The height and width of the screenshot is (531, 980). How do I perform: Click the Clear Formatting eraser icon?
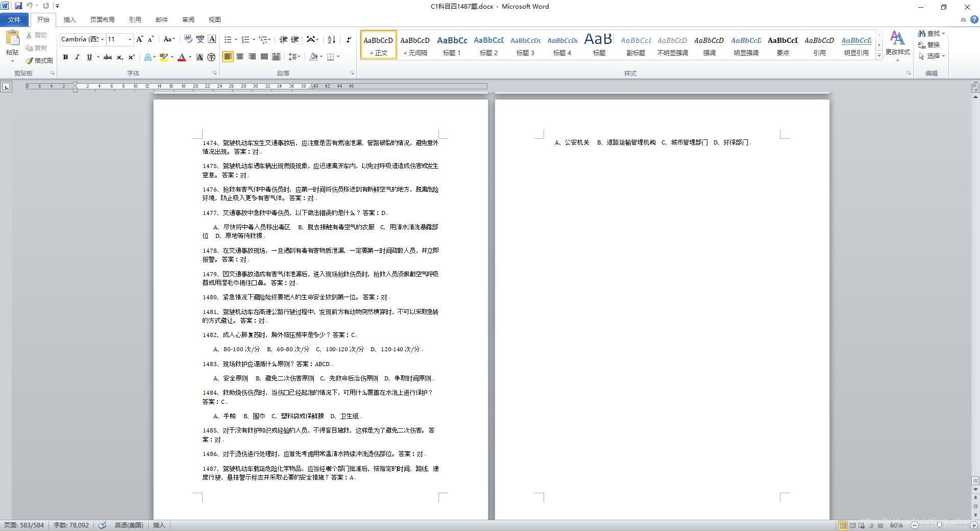pyautogui.click(x=188, y=39)
